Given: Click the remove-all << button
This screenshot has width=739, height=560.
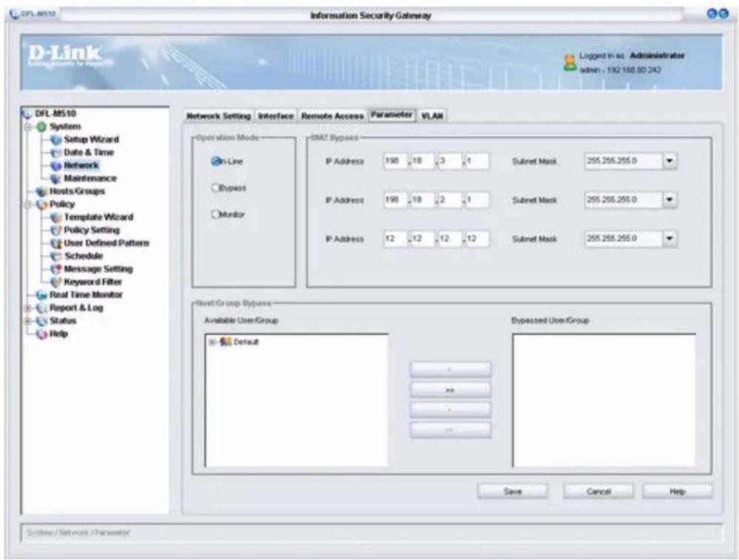Looking at the screenshot, I should click(450, 430).
